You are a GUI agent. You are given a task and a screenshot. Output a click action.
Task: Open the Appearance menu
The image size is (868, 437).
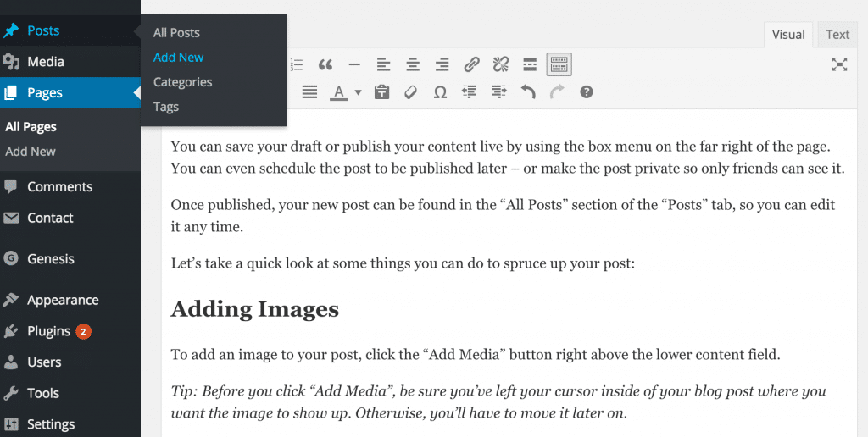click(x=70, y=300)
